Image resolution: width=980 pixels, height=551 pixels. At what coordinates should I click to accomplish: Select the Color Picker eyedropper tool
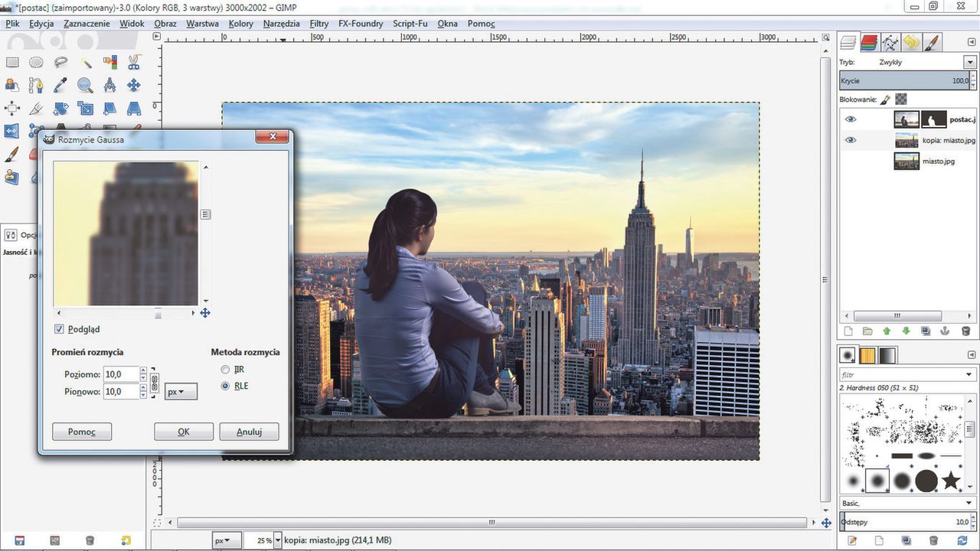pos(60,85)
